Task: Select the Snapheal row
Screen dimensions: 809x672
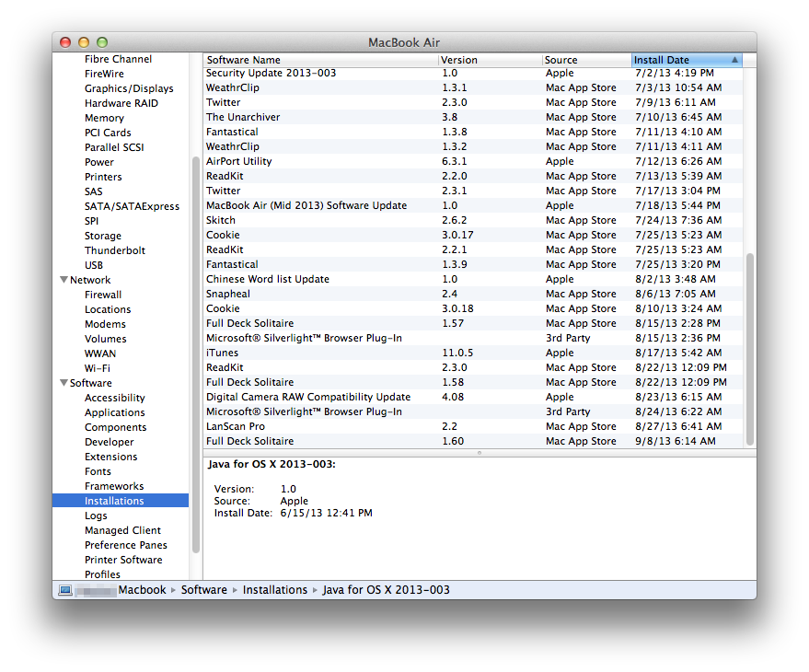Action: 473,295
